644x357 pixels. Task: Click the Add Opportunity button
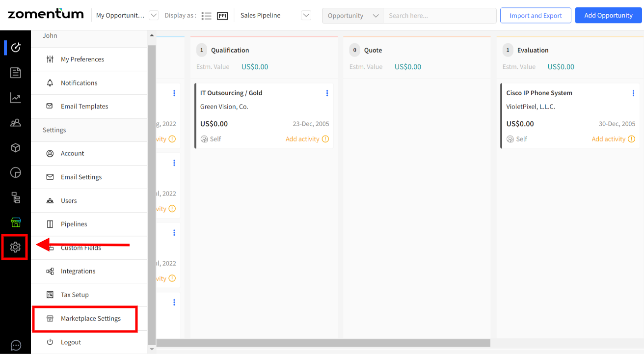(x=608, y=15)
